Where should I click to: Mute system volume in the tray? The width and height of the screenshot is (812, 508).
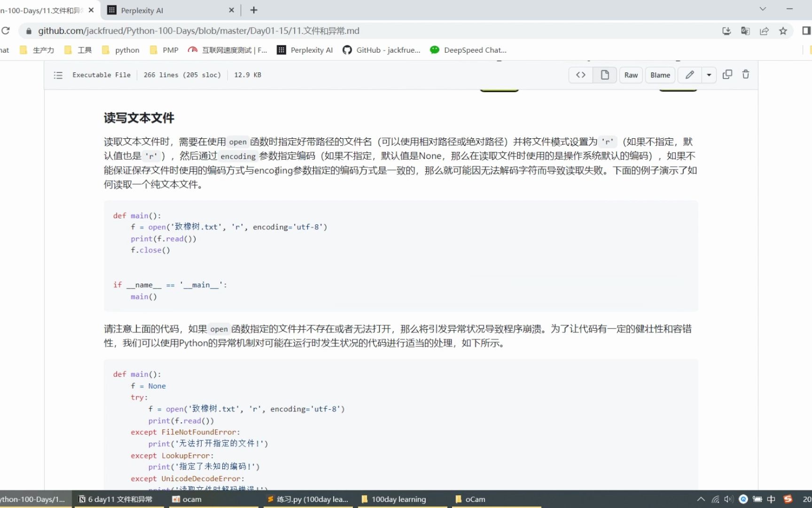tap(728, 499)
